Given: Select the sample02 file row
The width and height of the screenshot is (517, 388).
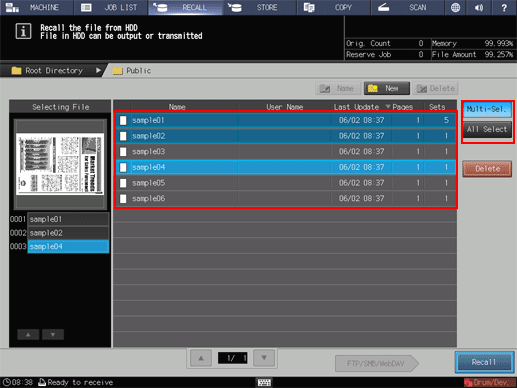Looking at the screenshot, I should point(286,136).
